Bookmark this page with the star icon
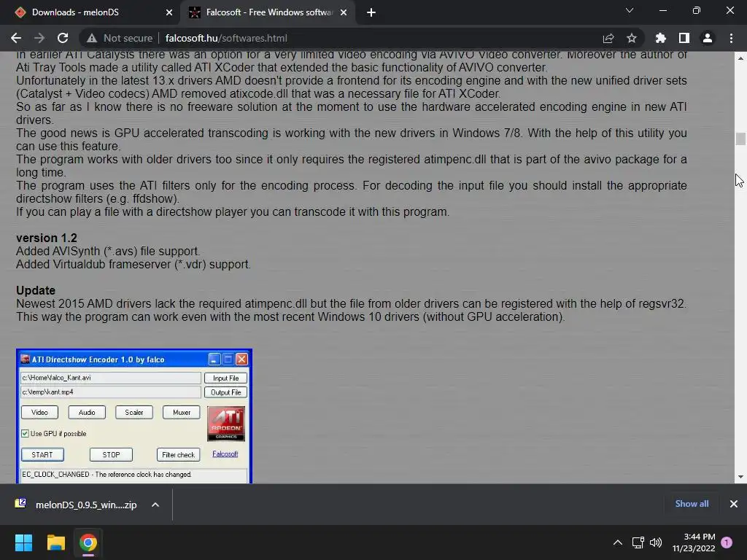Image resolution: width=747 pixels, height=560 pixels. click(631, 38)
